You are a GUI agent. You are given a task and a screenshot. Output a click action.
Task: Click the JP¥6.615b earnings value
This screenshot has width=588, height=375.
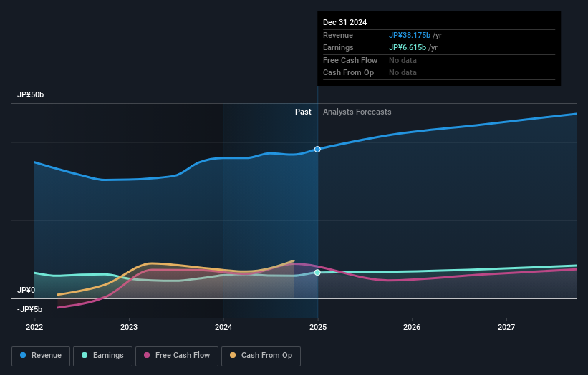coord(408,47)
